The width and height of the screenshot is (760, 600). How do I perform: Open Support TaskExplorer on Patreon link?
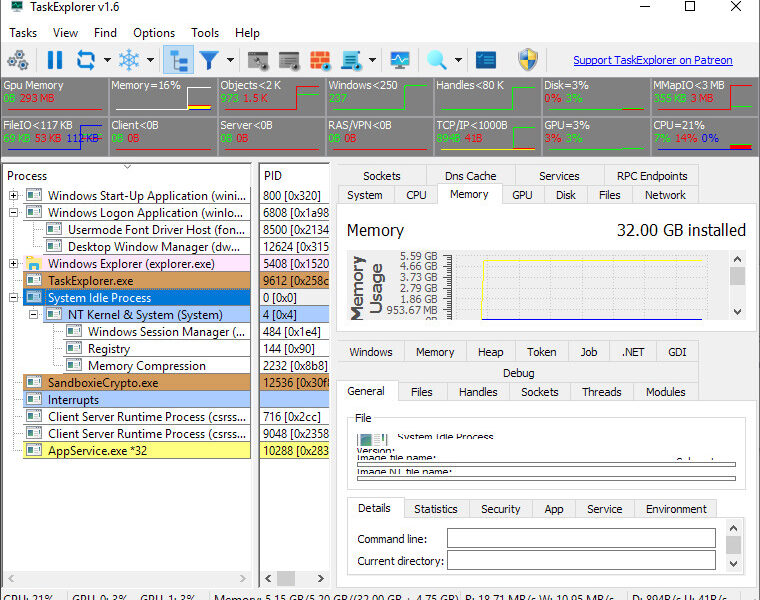point(652,60)
